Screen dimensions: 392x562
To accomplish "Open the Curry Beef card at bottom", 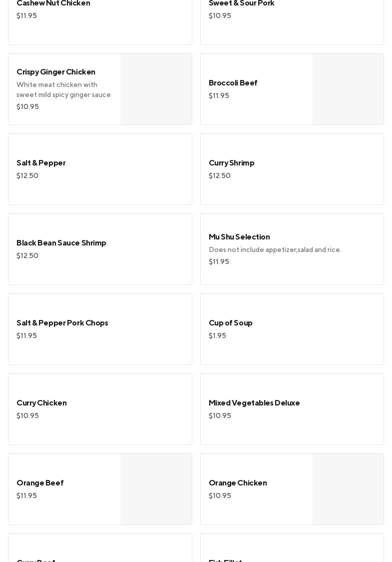I will (100, 550).
